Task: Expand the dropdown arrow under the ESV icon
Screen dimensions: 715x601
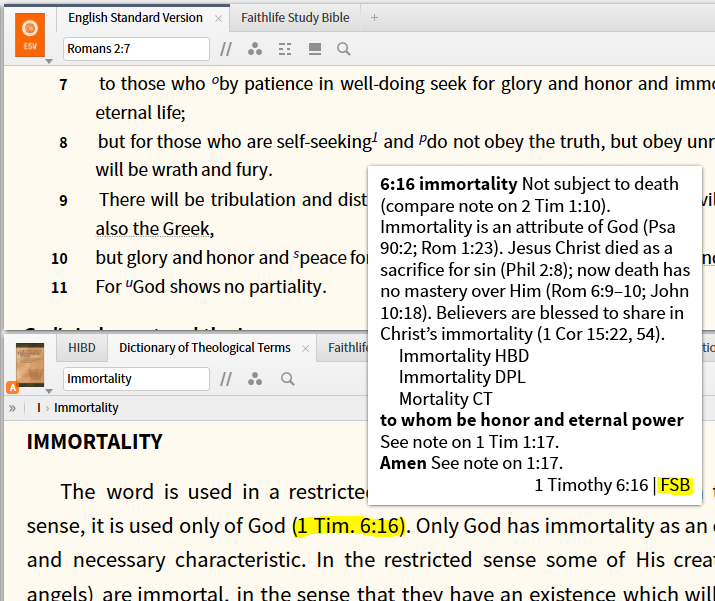Action: click(49, 62)
